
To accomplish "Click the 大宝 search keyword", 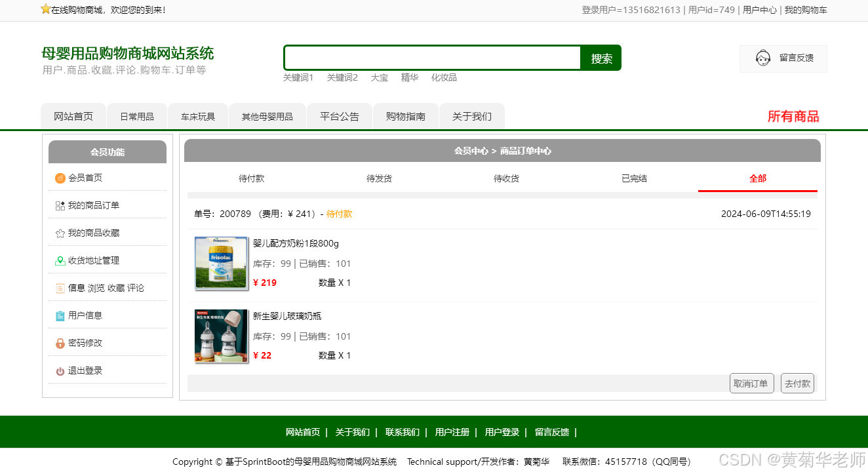I will [x=380, y=77].
